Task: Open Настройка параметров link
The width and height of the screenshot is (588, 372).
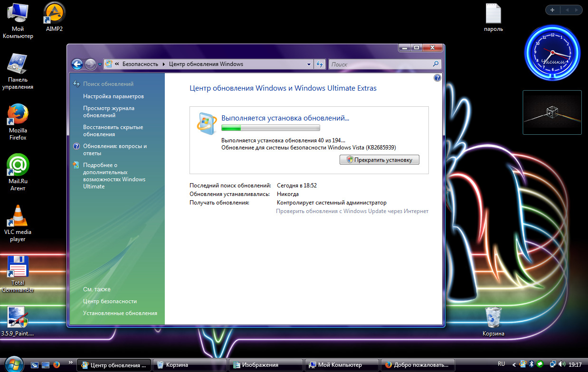Action: coord(114,96)
